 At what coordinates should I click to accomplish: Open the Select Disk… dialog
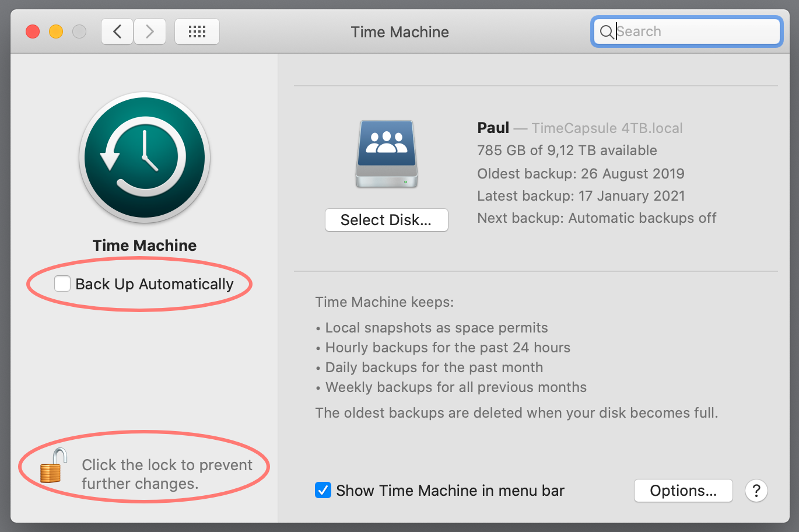point(387,220)
